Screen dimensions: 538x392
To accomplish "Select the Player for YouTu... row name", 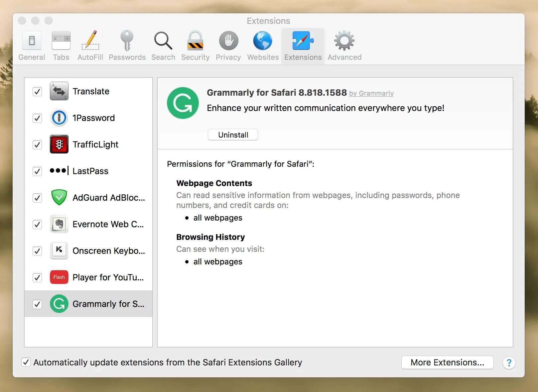I will click(108, 277).
